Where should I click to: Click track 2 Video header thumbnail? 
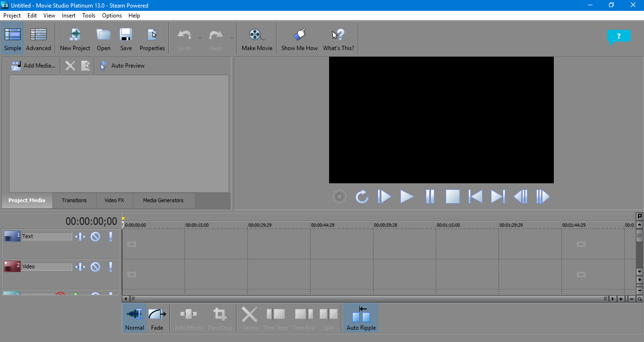coord(12,266)
